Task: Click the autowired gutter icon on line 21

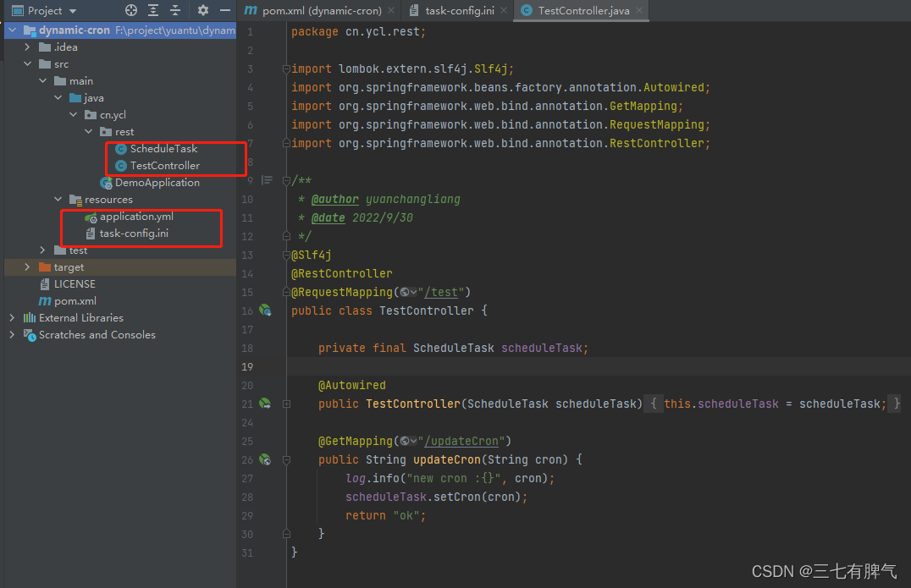Action: pyautogui.click(x=265, y=404)
